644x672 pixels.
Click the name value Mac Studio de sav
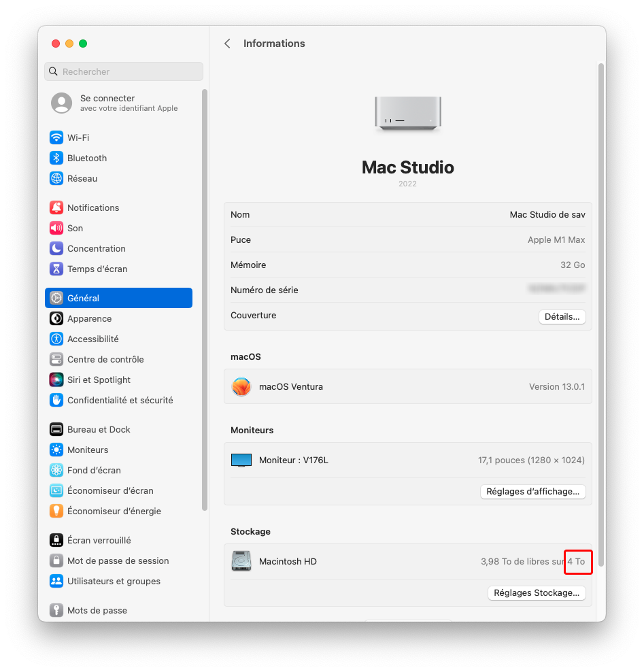(547, 215)
